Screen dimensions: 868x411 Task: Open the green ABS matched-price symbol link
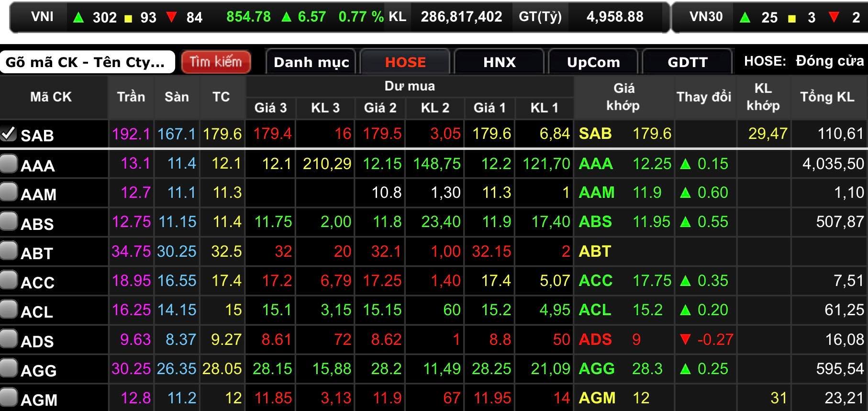(595, 222)
